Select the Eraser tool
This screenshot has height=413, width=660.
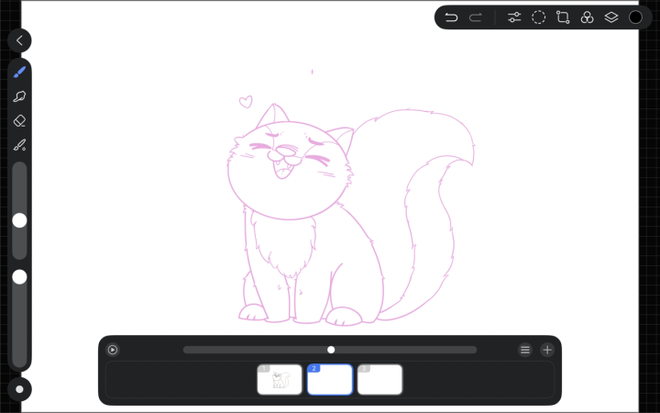tap(19, 121)
